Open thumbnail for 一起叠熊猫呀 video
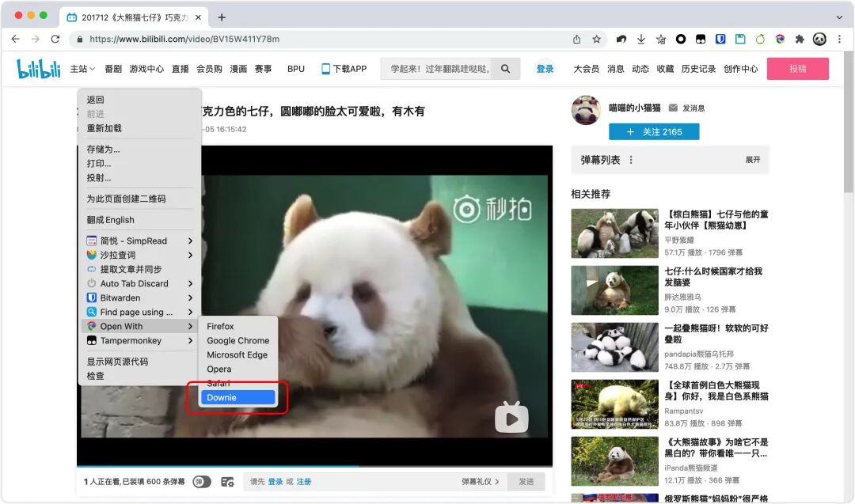This screenshot has width=855, height=504. (x=614, y=347)
